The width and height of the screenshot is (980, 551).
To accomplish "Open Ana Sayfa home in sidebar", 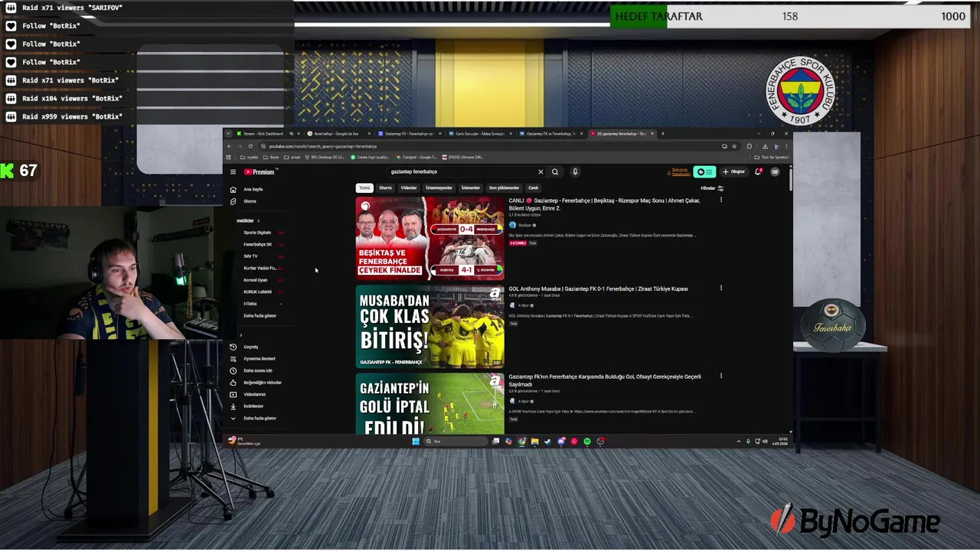I will tap(253, 189).
